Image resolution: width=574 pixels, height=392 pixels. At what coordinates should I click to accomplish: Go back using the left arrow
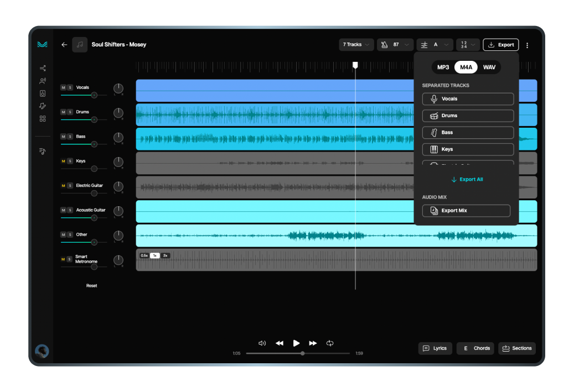click(64, 45)
